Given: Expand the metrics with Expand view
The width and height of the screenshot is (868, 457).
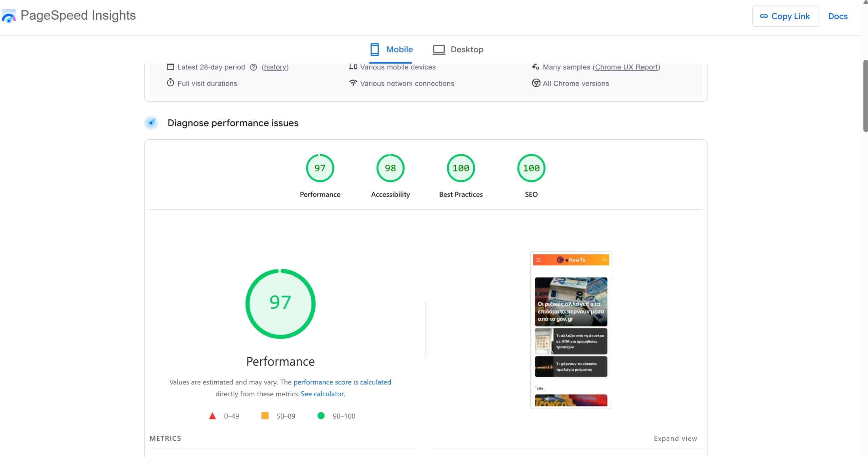Looking at the screenshot, I should [x=675, y=438].
